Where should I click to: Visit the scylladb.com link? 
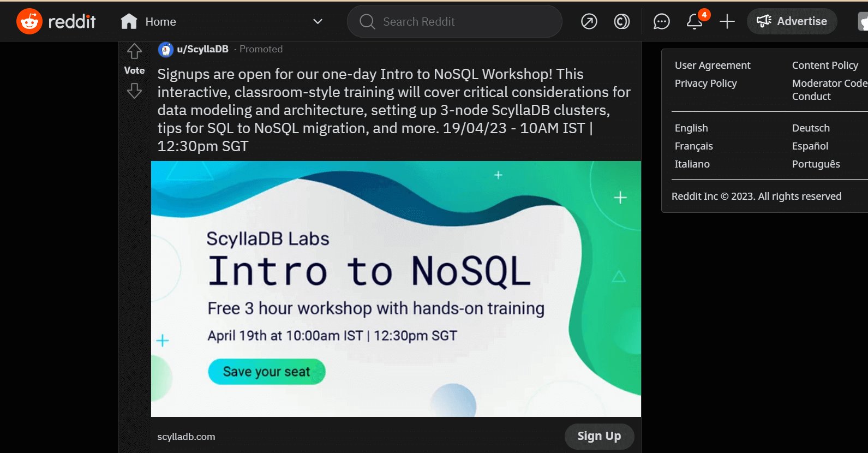(x=186, y=436)
